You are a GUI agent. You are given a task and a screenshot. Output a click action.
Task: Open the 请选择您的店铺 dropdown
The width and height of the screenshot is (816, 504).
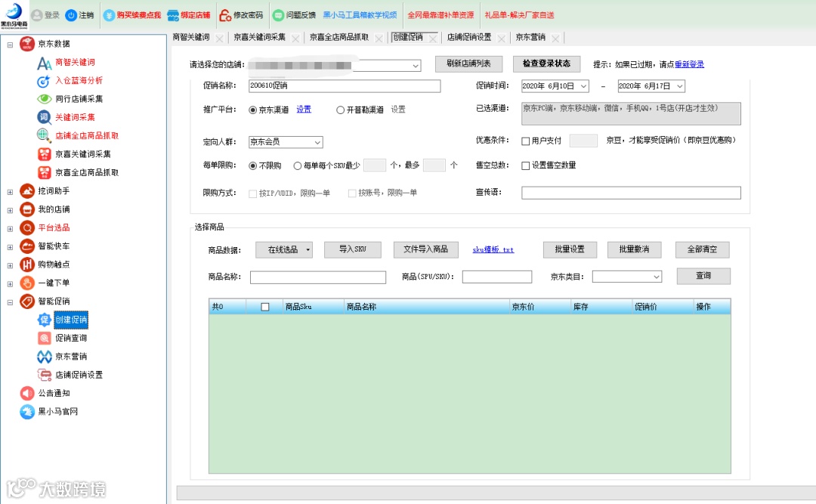[x=416, y=66]
